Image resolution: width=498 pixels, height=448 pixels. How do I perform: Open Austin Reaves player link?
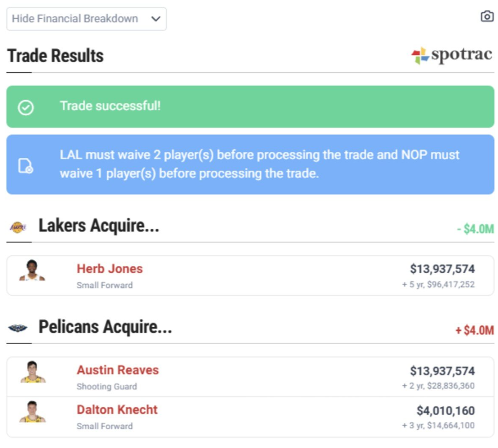click(118, 370)
